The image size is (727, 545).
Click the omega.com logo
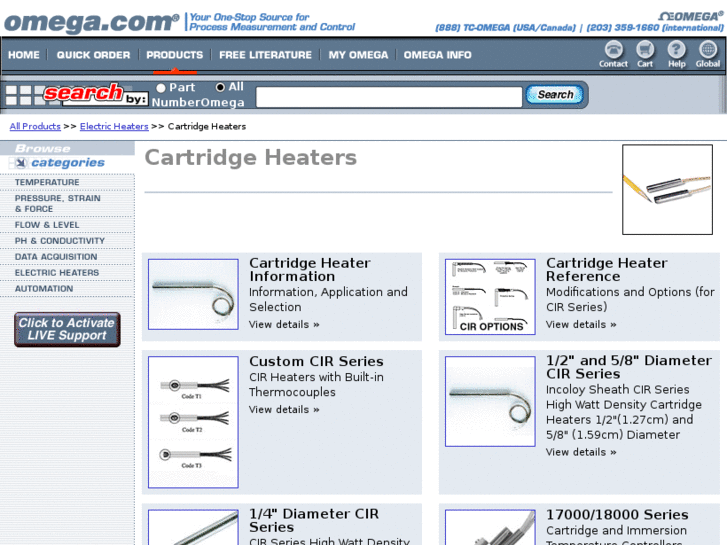[x=92, y=22]
